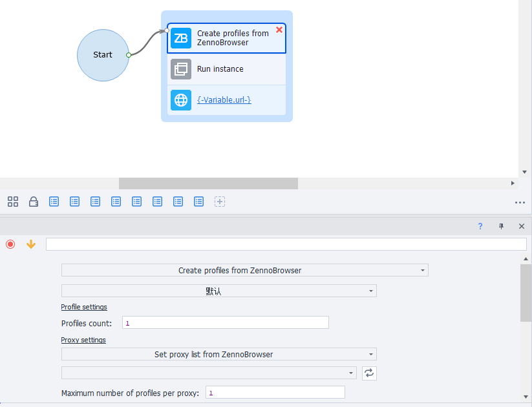Click the Run instance action icon

pos(181,69)
